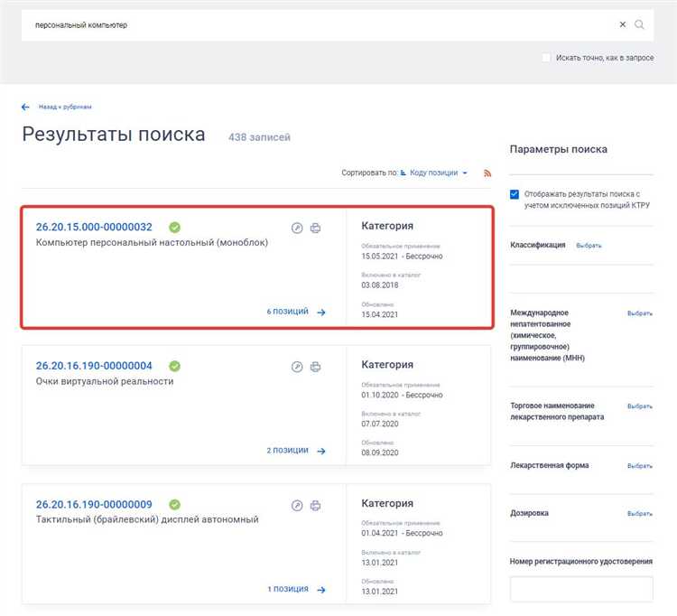Click the updated date '08.09.2020'
Screen dimensions: 677x616
pos(380,453)
